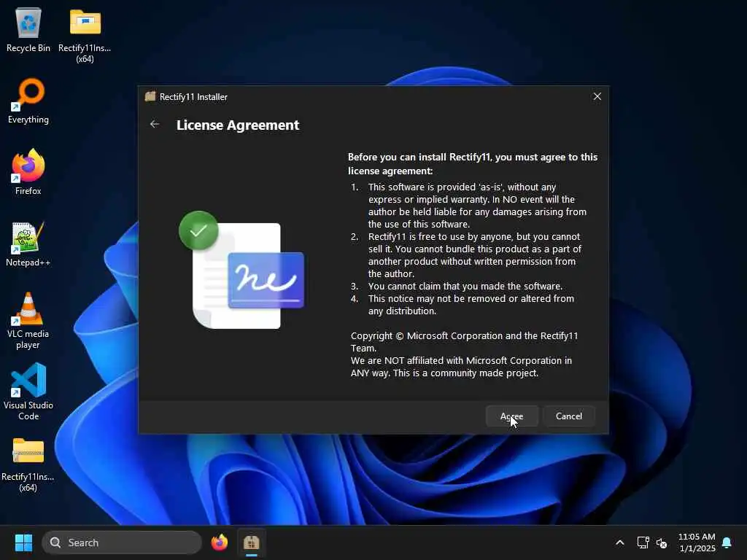The image size is (747, 560).
Task: Click the 'Rectify11 is free to use' item
Action: coord(475,254)
